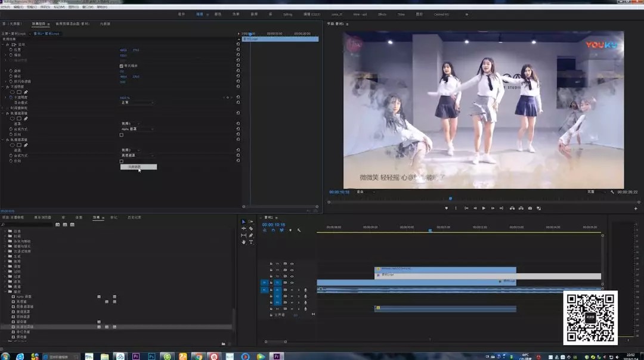Select the Track Select Forward tool

[x=251, y=222]
